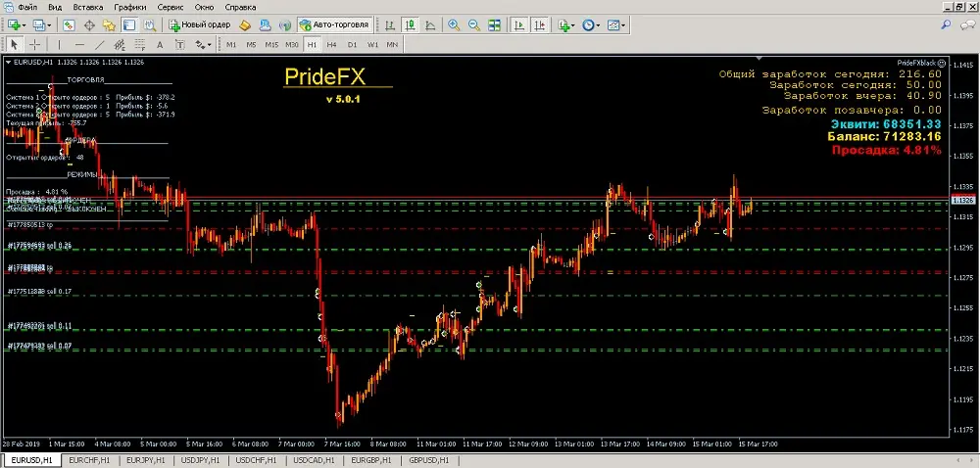The width and height of the screenshot is (980, 468).
Task: Open the Графики menu
Action: pos(129,7)
